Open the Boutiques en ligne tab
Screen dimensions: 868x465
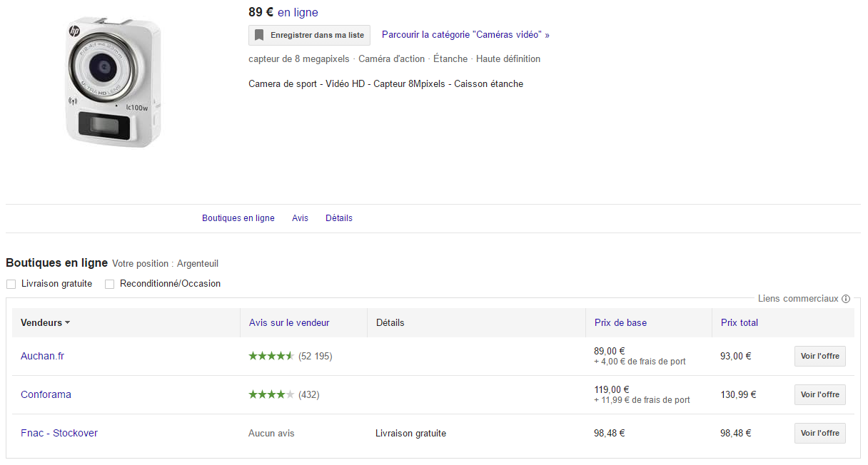coord(238,218)
